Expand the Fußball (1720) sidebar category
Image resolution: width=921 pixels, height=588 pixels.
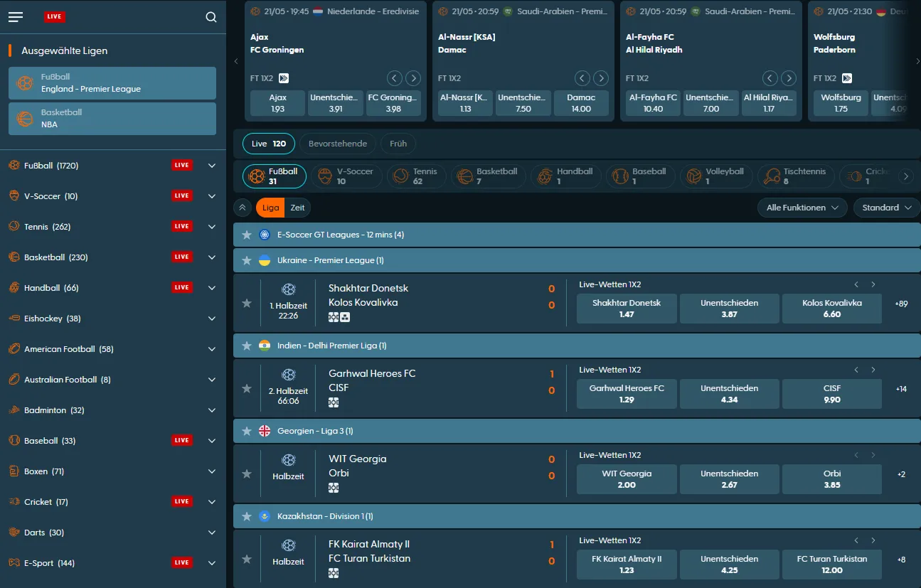(x=211, y=166)
